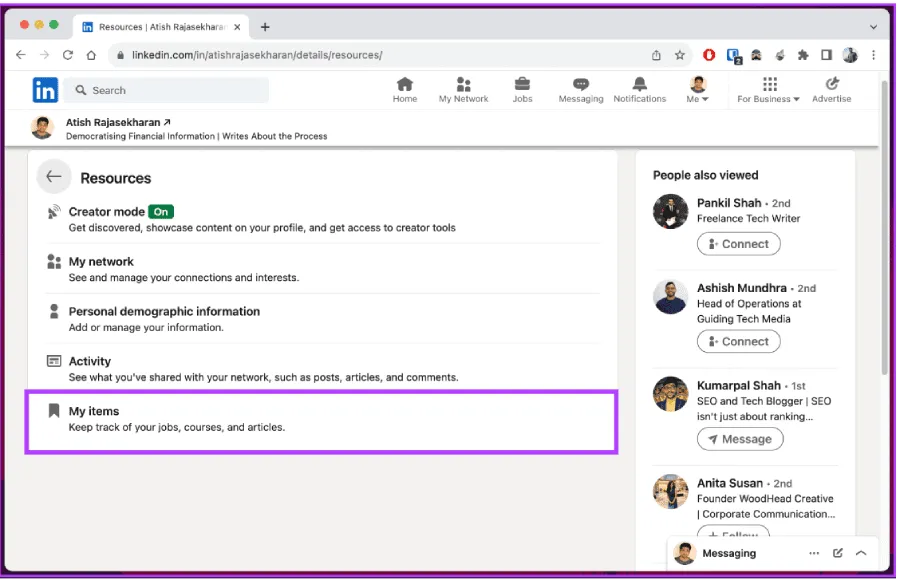Go to My Network icon
The width and height of the screenshot is (897, 580).
[463, 85]
